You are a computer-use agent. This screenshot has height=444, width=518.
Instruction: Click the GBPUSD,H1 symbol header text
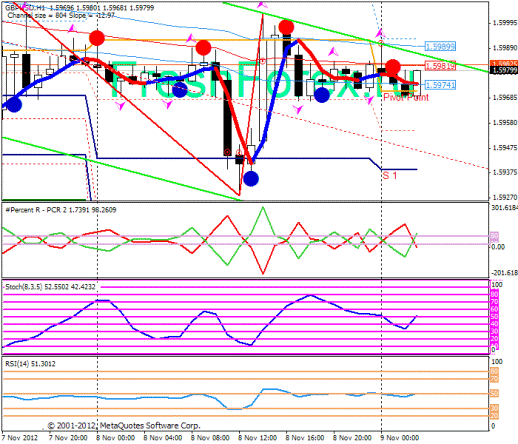pyautogui.click(x=25, y=8)
